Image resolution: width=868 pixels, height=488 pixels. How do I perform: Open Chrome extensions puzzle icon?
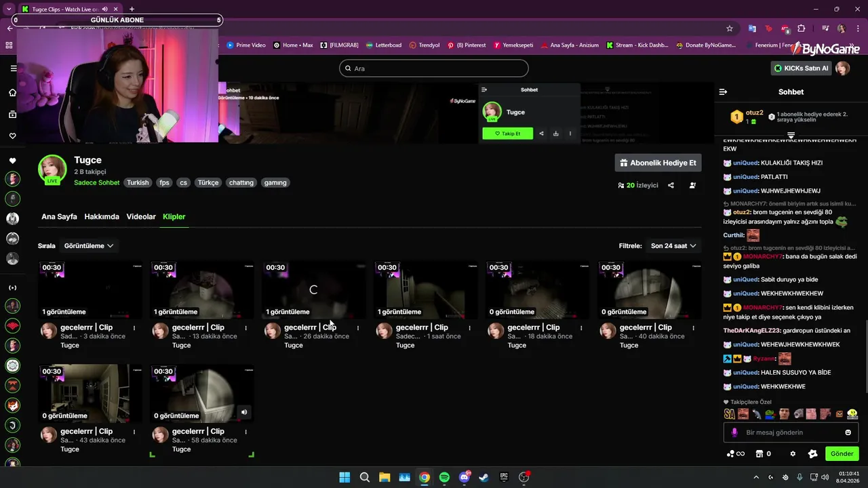click(802, 28)
